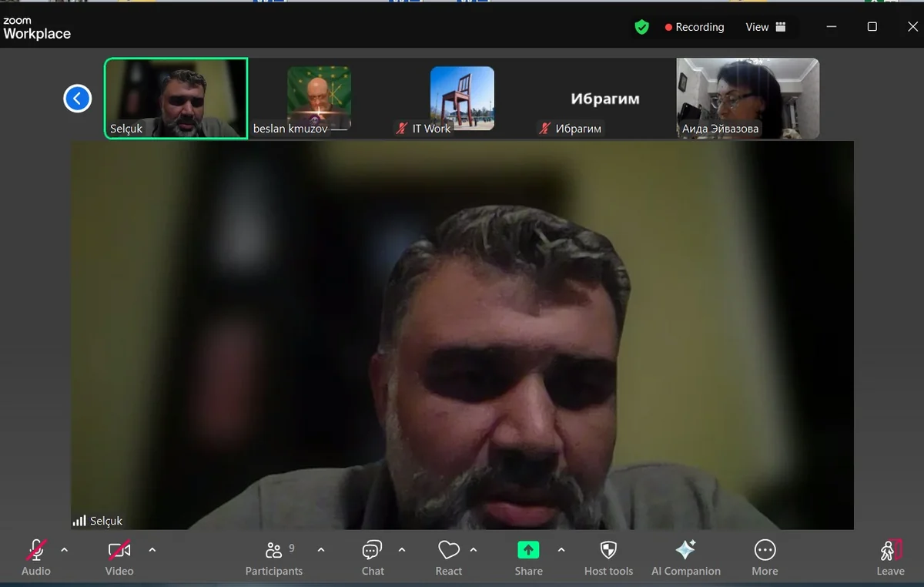Click the React heart icon
The width and height of the screenshot is (924, 587).
click(449, 551)
